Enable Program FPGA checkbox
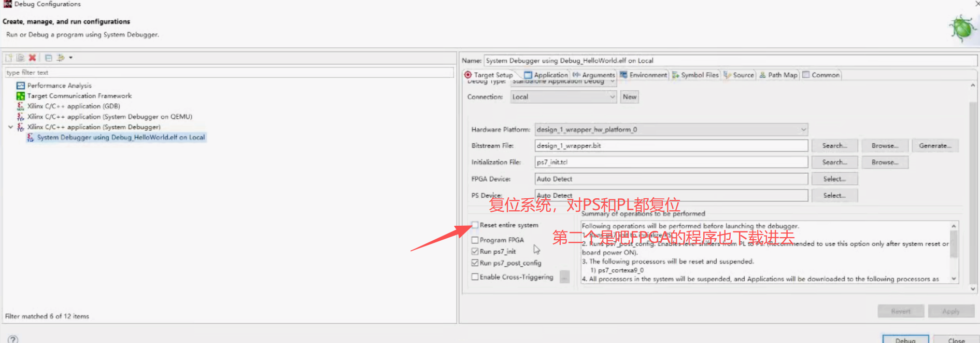 (x=475, y=240)
